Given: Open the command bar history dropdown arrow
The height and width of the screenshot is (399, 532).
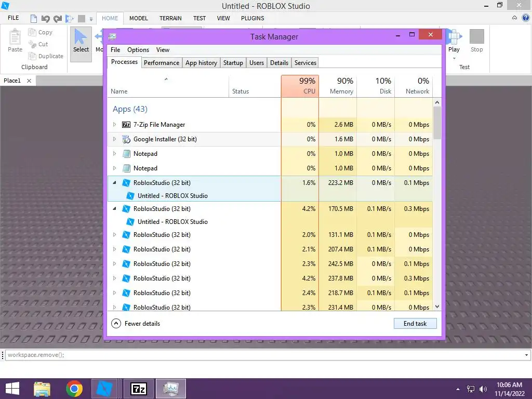Looking at the screenshot, I should (x=526, y=355).
